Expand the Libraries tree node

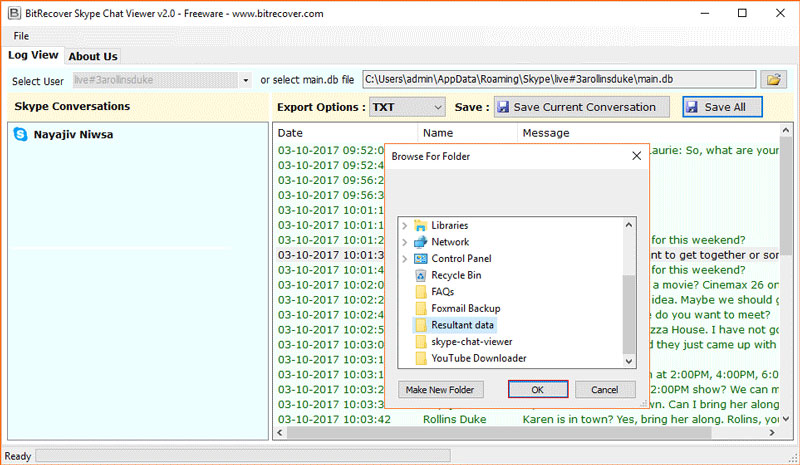(405, 226)
